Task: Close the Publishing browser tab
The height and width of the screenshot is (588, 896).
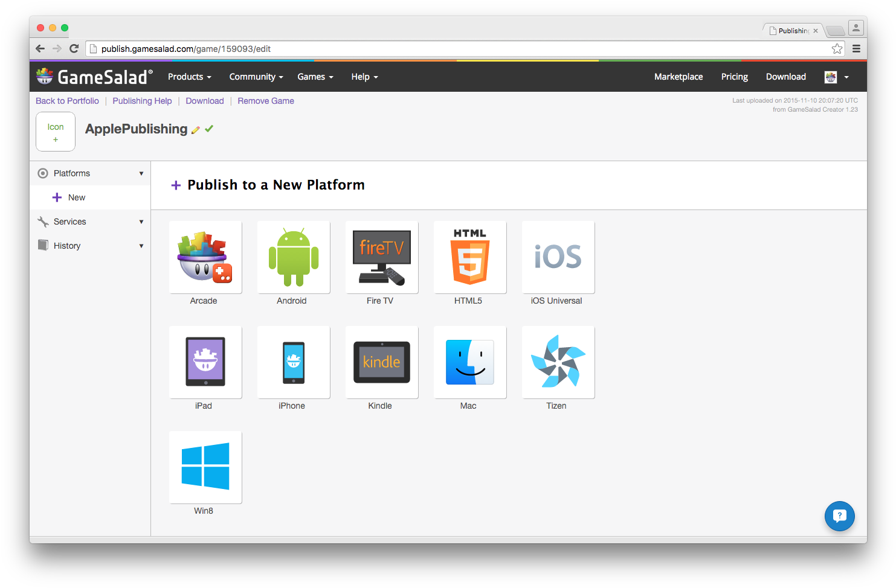Action: [816, 31]
